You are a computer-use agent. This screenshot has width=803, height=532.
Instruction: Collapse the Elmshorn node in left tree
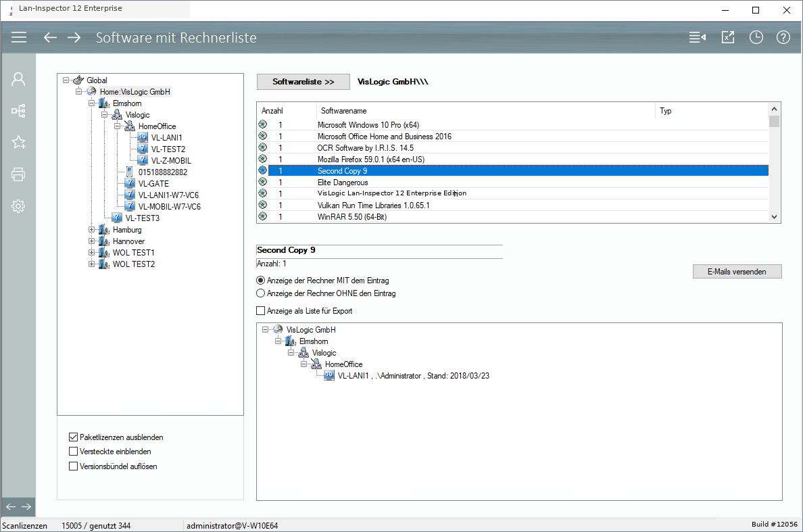(92, 103)
